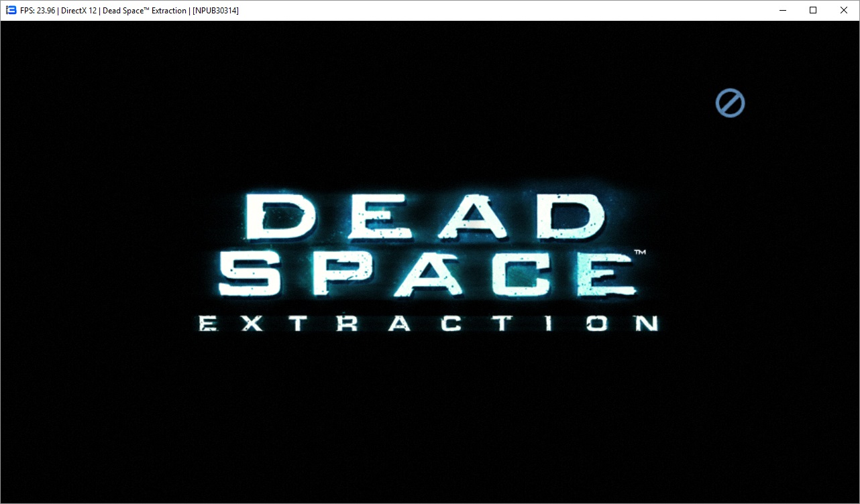This screenshot has width=860, height=504.
Task: Click the blue prohibited circle icon
Action: pyautogui.click(x=730, y=103)
